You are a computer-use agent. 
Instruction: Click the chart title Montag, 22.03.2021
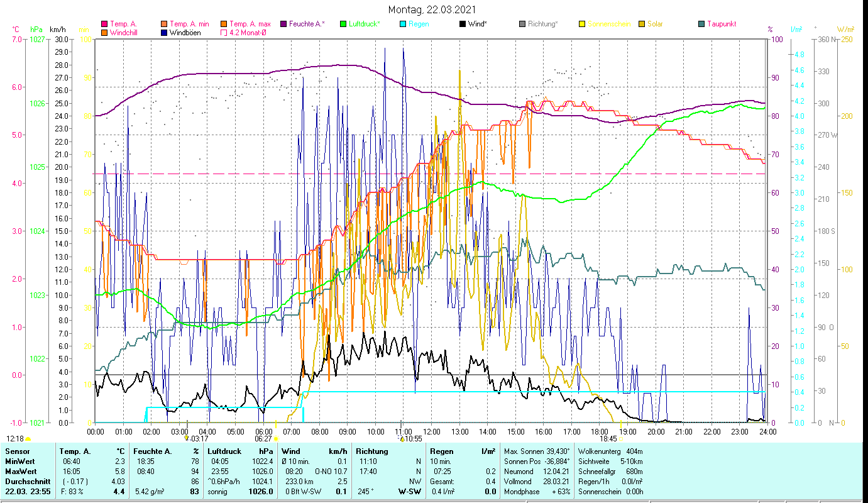point(432,9)
